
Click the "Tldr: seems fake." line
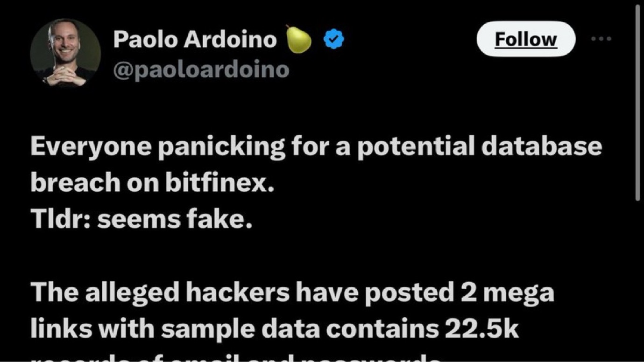(142, 219)
